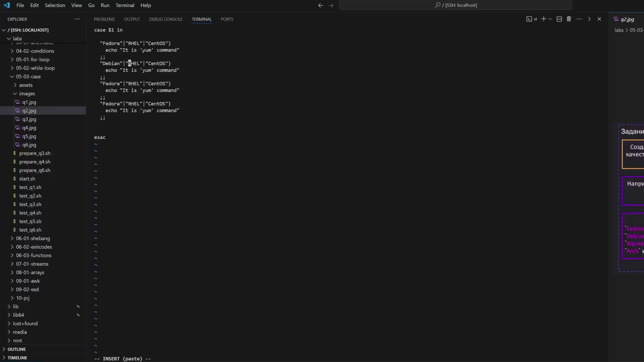
Task: Expand the TIMELINE section
Action: (x=17, y=358)
